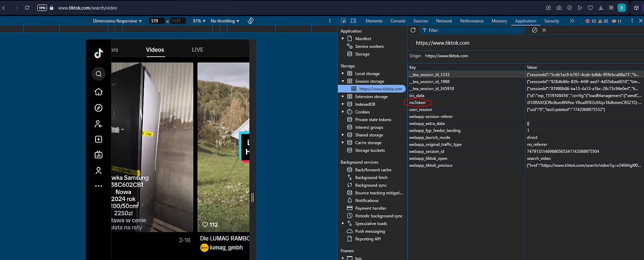Click the TikTok search magnifier icon
Screen dimensions: 644x260
(x=99, y=74)
